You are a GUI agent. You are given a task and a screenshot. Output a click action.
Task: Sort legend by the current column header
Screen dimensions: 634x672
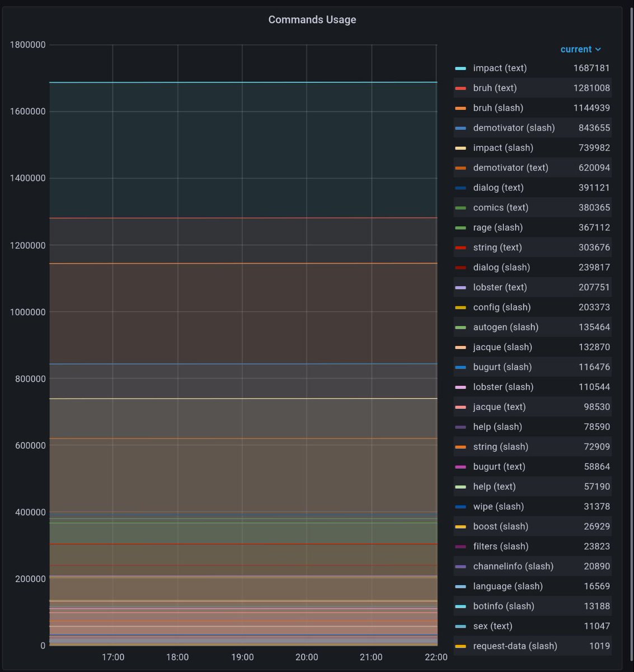click(x=581, y=49)
